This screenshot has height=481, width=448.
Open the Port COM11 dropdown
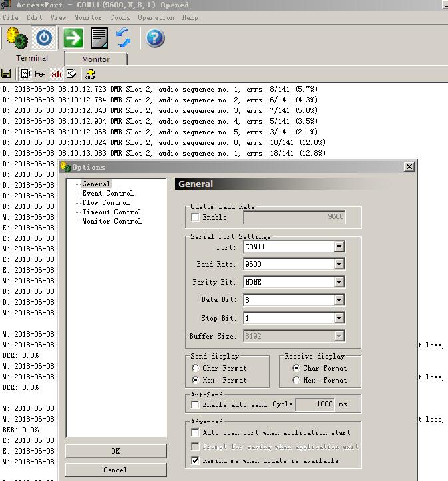point(339,247)
